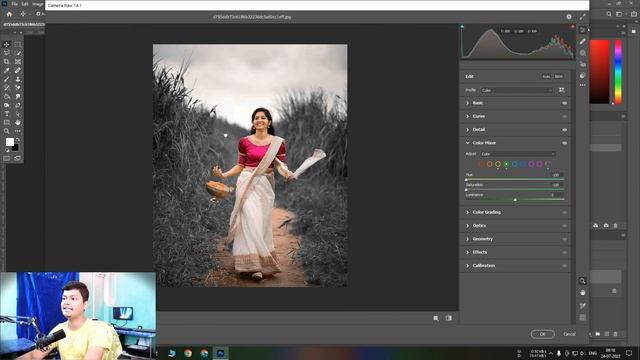Select the green color circle in Color Mixer

(x=506, y=164)
